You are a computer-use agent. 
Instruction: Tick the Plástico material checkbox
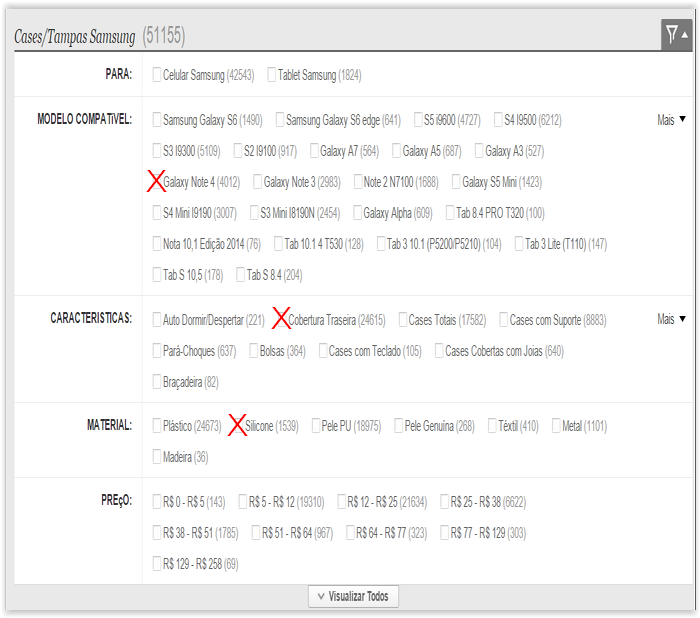(x=157, y=426)
